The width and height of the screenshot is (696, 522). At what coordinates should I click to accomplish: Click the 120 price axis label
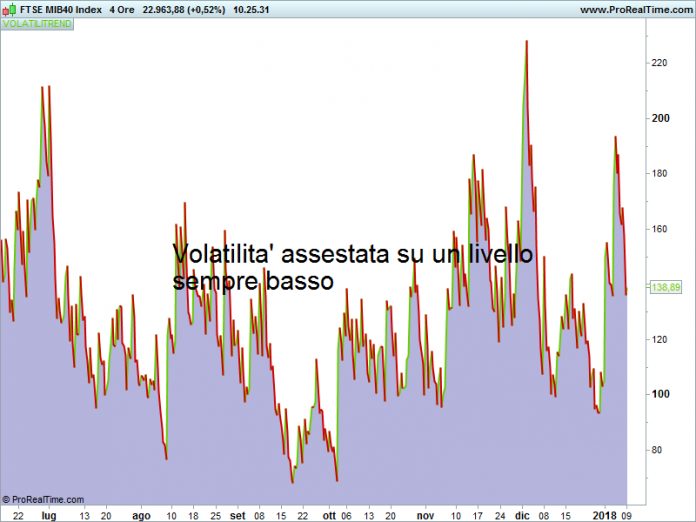pos(659,340)
